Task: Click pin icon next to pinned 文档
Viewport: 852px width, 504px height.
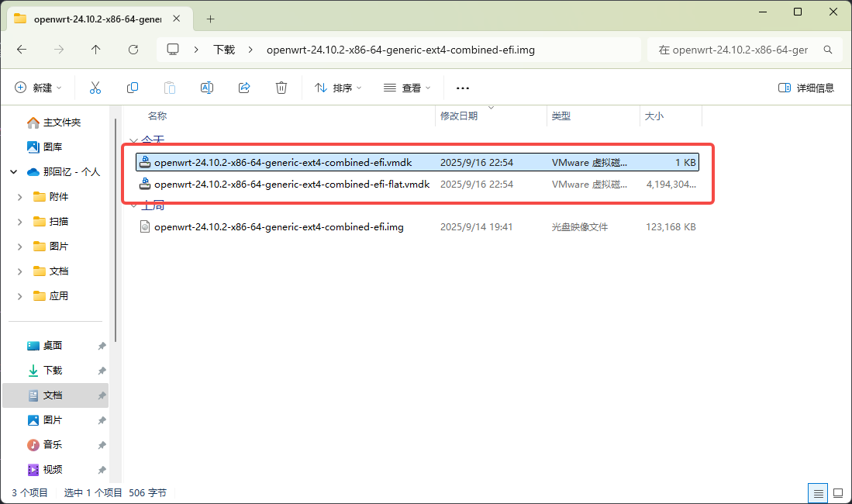Action: coord(102,395)
